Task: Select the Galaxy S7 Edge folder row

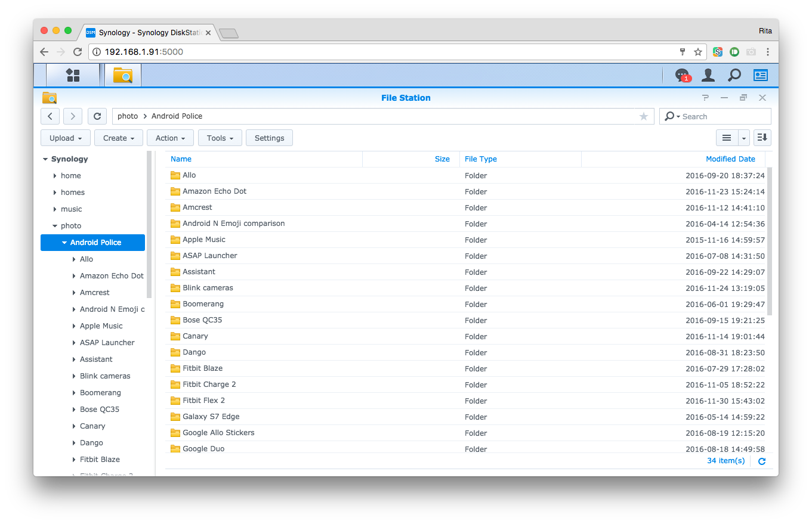Action: pos(465,417)
